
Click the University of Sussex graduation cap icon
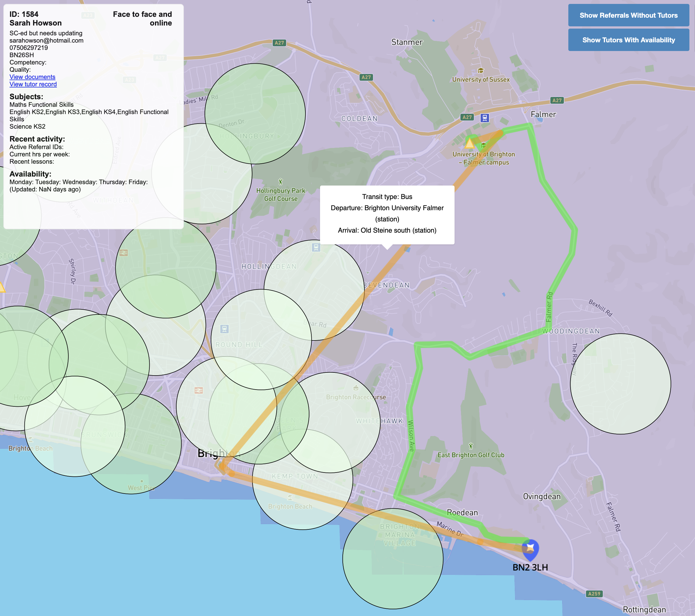point(480,71)
